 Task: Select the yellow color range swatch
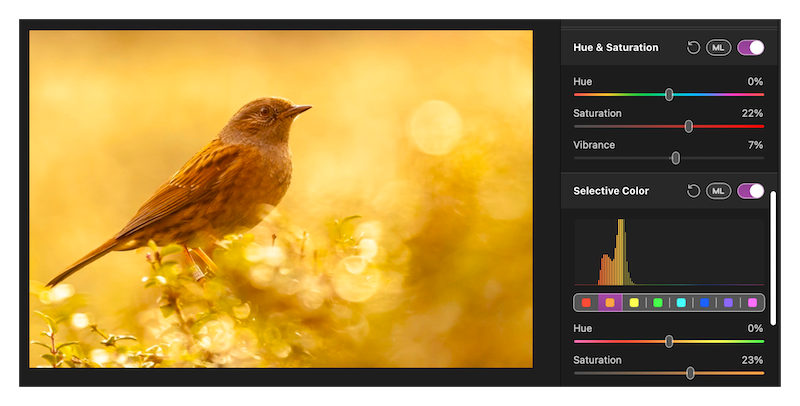coord(634,303)
